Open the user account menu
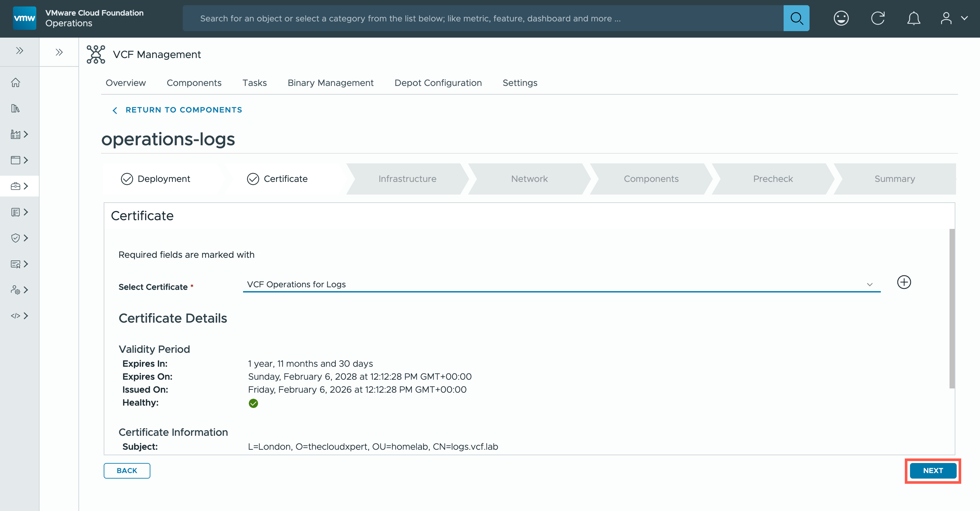 (952, 18)
